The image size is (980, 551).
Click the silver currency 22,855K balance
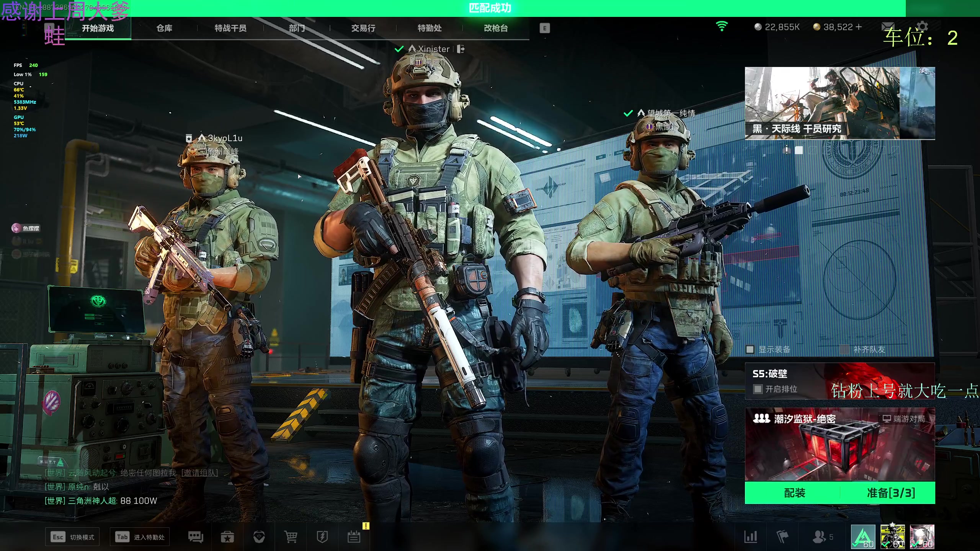(x=777, y=27)
